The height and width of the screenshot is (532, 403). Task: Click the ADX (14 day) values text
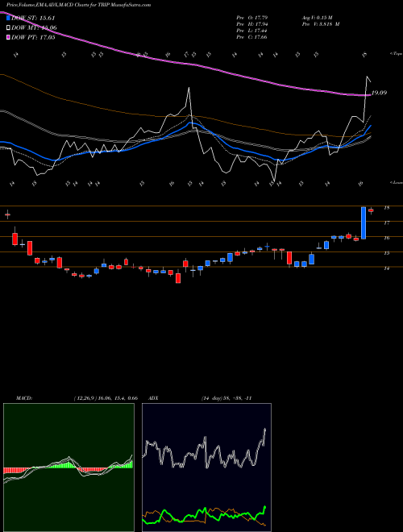pos(226,398)
